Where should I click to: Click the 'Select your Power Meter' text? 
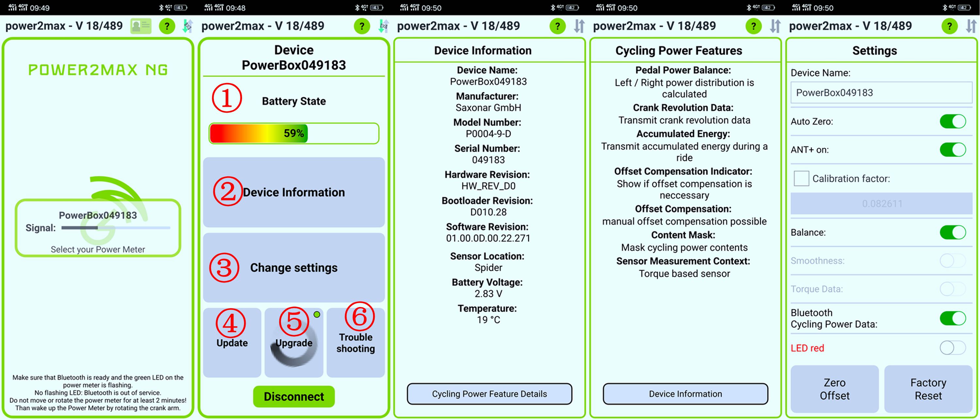point(98,250)
